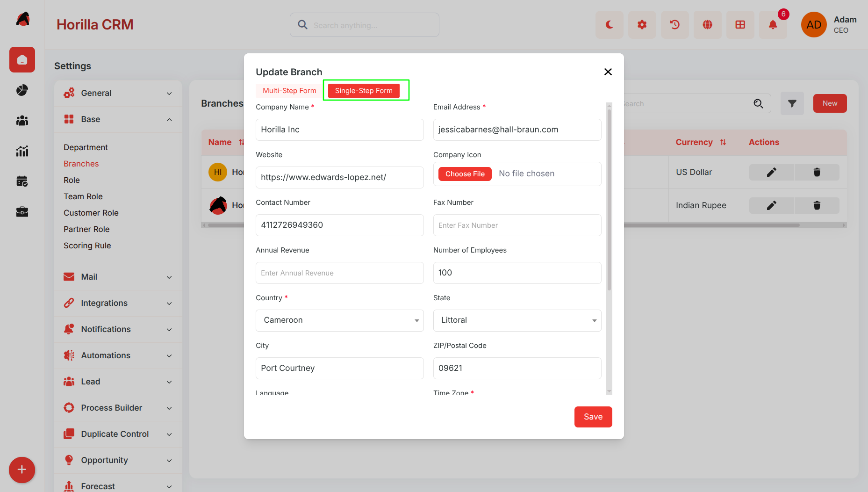Close the Update Branch dialog
868x492 pixels.
coord(608,72)
